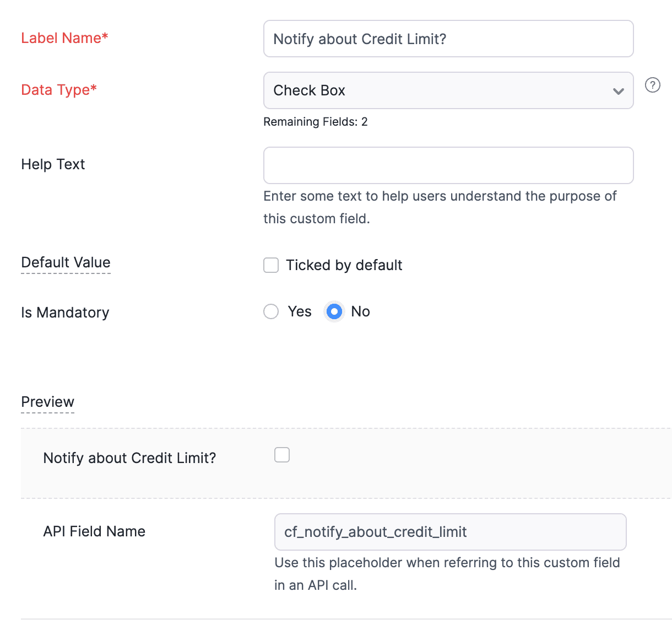Tick the 'Ticked by default' checkbox
Viewport: 672px width, 624px height.
pos(271,265)
